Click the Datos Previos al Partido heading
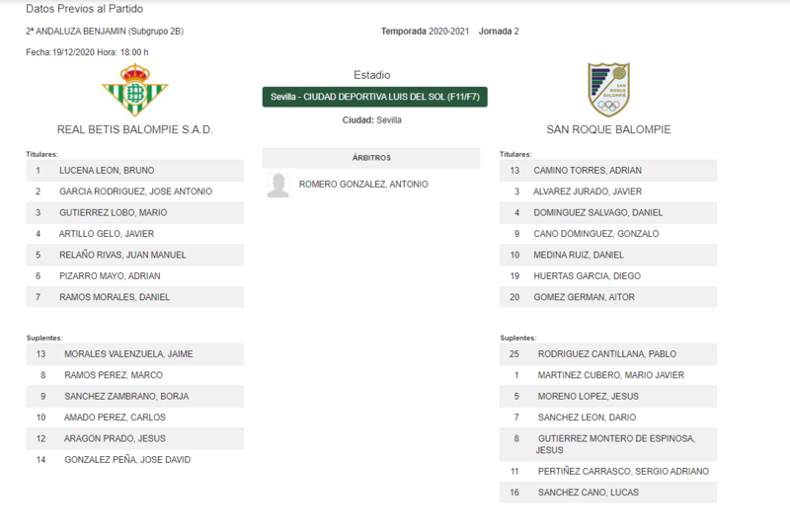 tap(85, 9)
